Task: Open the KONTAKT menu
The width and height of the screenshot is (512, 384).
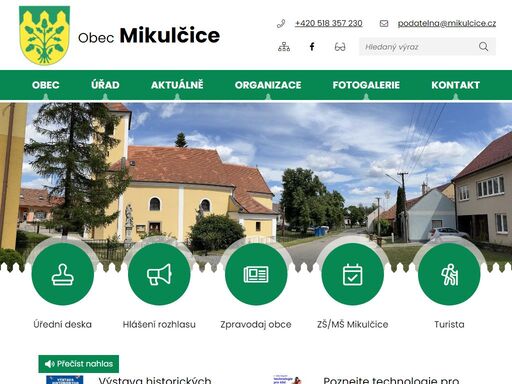Action: tap(456, 85)
